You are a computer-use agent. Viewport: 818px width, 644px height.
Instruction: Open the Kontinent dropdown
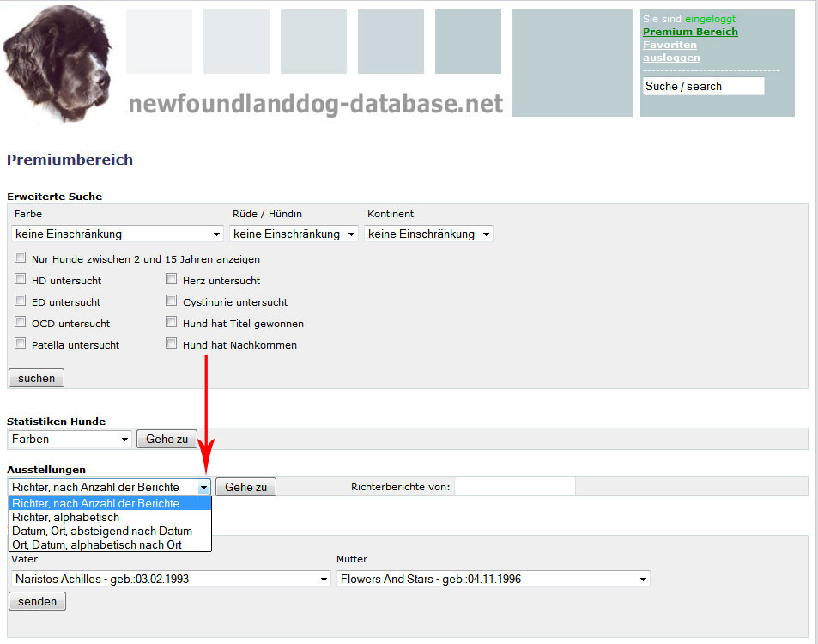coord(428,234)
